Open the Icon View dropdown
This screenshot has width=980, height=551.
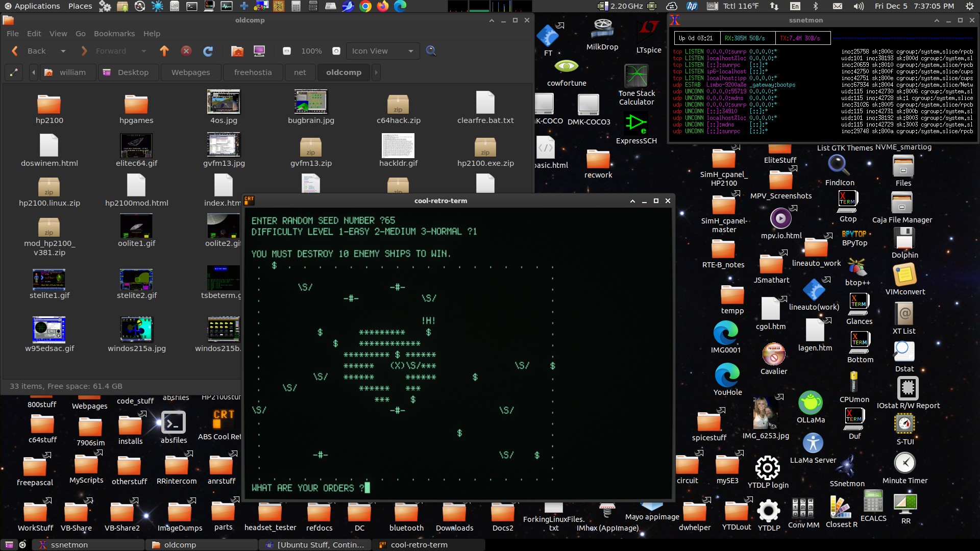[382, 51]
